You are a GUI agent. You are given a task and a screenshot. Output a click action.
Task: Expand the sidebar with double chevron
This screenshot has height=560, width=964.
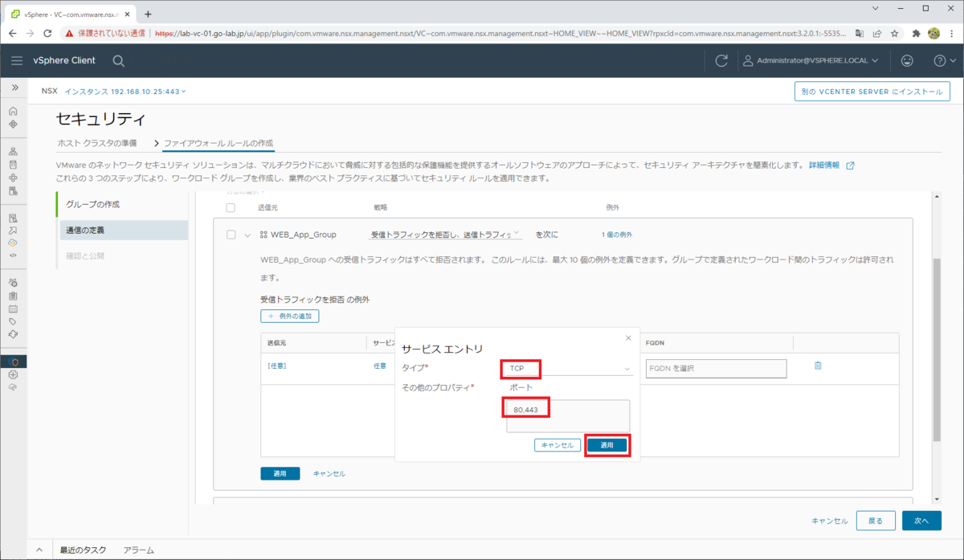(14, 87)
